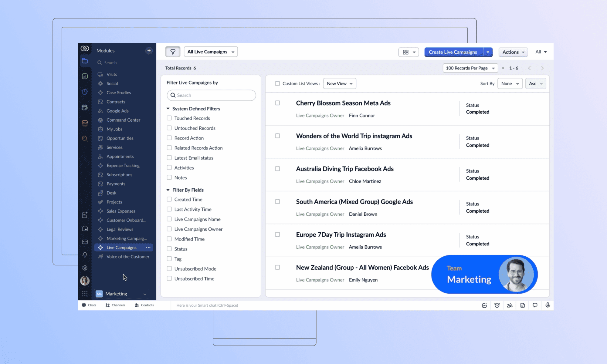Screen dimensions: 607x364
Task: Open the settings gear icon in left rail
Action: (85, 268)
